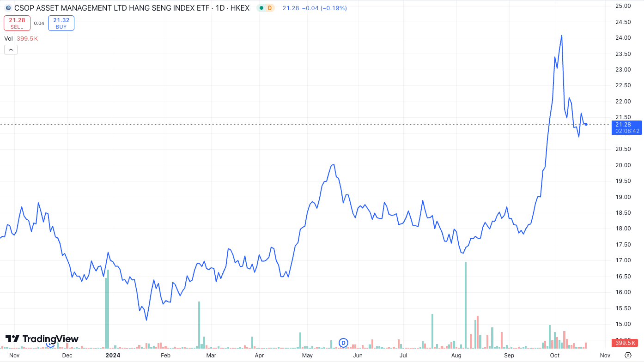Click the Aug label on time axis
644x362 pixels.
456,356
